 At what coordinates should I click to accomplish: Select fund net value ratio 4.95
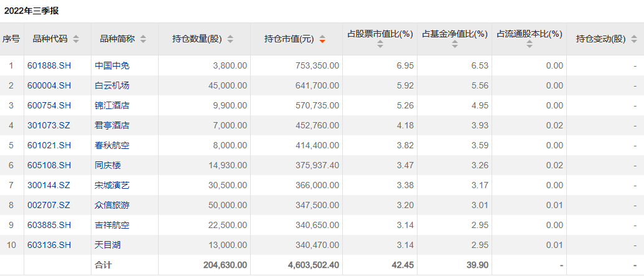point(482,106)
